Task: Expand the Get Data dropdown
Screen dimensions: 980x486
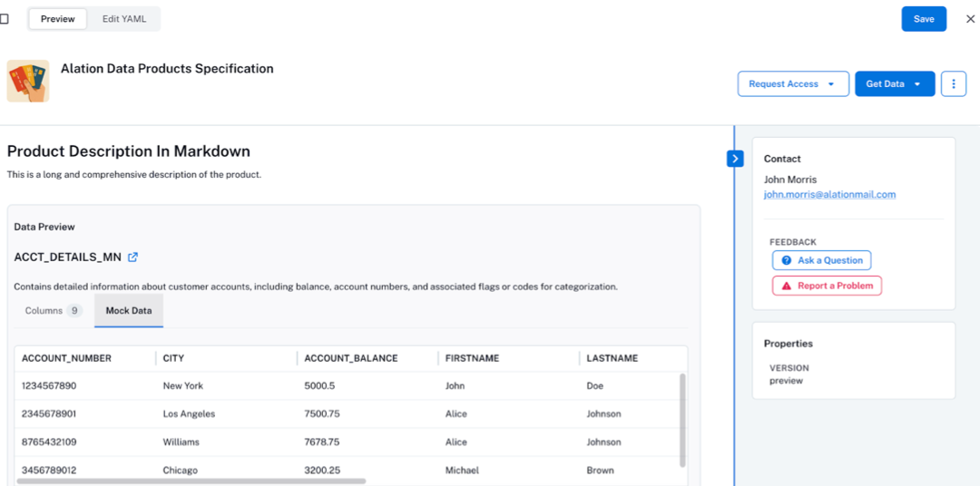Action: pyautogui.click(x=895, y=83)
